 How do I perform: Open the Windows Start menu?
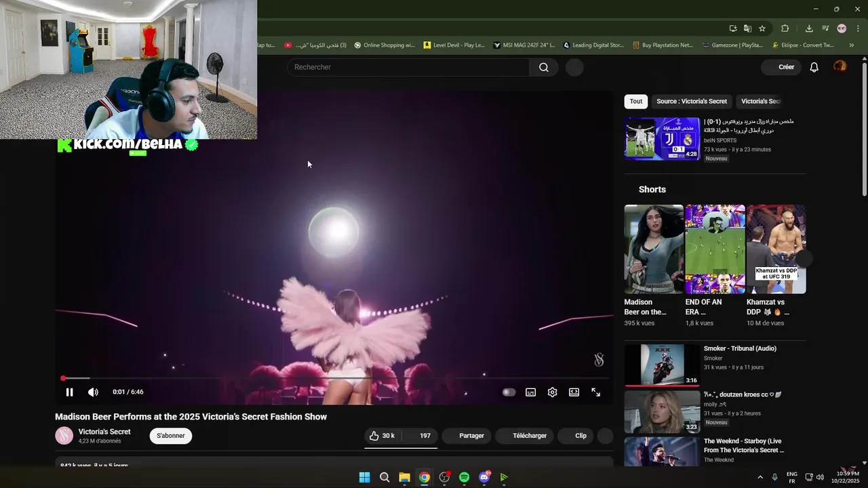pyautogui.click(x=364, y=477)
